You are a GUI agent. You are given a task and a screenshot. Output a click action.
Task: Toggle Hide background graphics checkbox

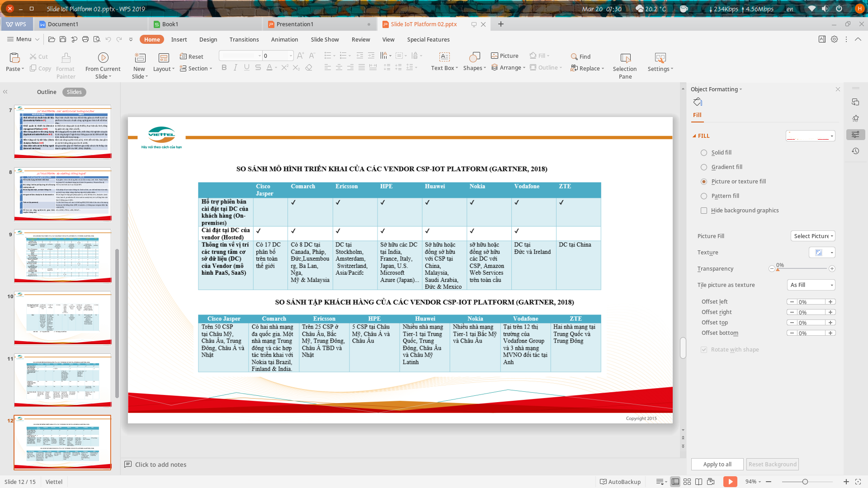[704, 211]
